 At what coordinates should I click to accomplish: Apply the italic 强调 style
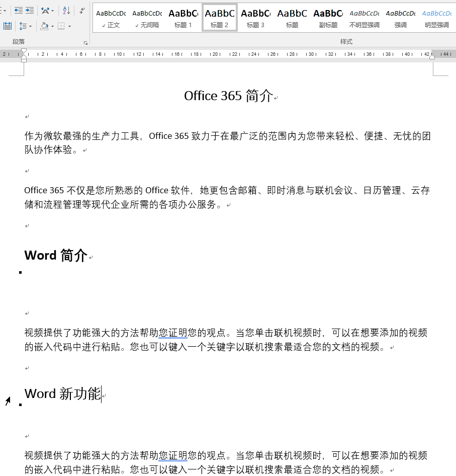(401, 18)
